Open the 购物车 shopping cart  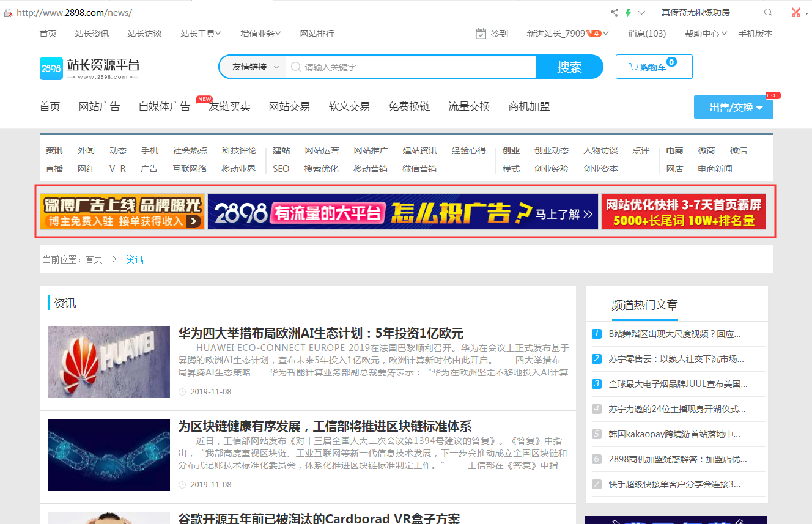tap(654, 67)
